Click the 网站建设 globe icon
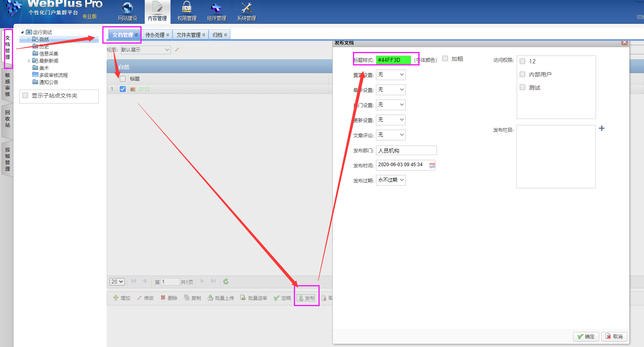The image size is (644, 347). [127, 8]
